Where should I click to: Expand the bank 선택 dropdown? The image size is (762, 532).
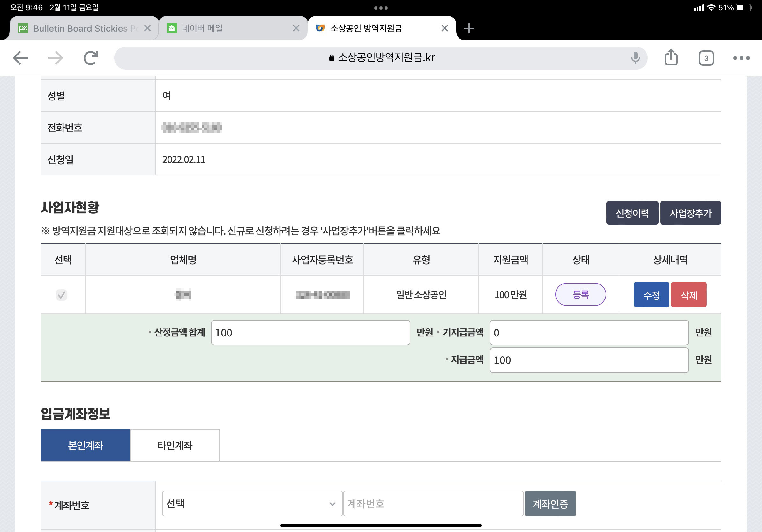[252, 504]
